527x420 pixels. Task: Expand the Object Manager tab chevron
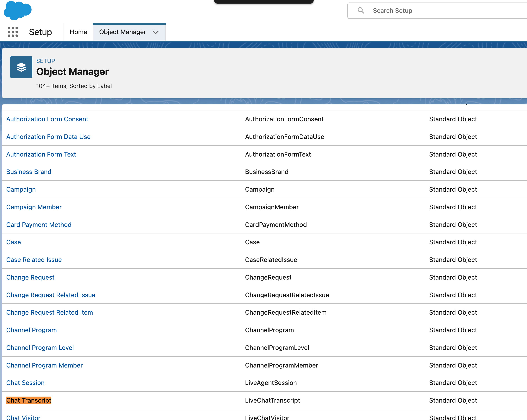click(x=156, y=32)
